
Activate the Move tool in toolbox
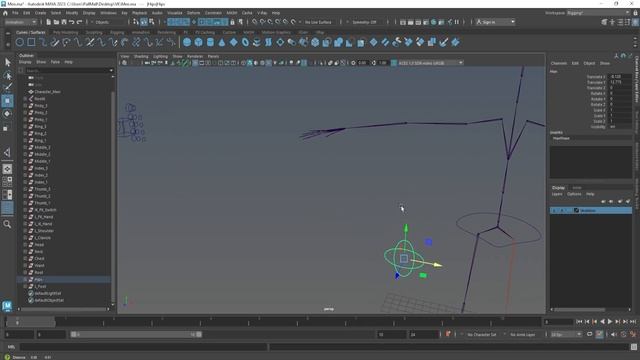click(7, 100)
